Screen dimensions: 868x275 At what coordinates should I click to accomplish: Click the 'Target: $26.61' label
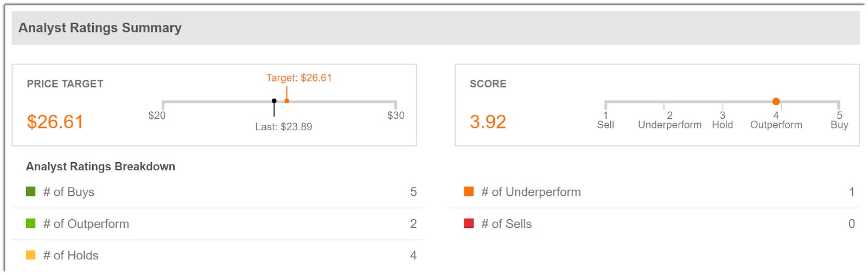(x=299, y=78)
